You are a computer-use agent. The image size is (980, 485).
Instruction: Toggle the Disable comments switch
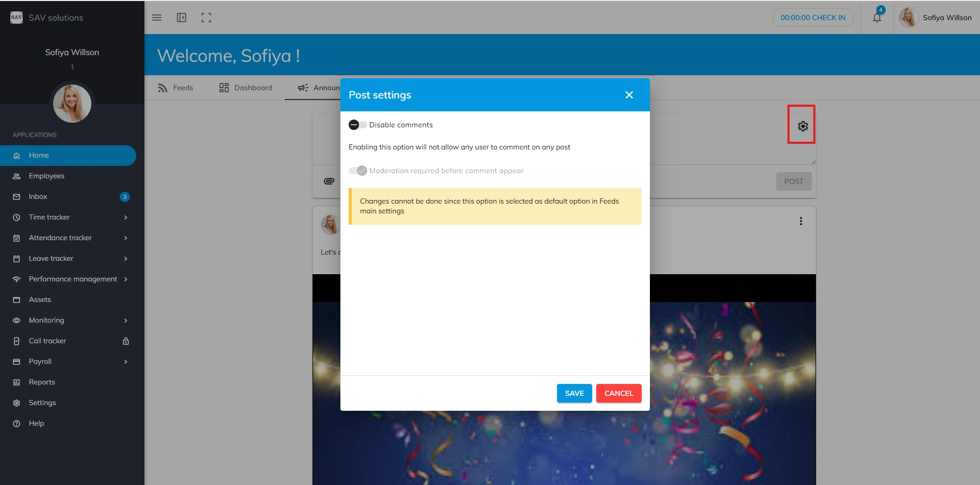coord(357,125)
